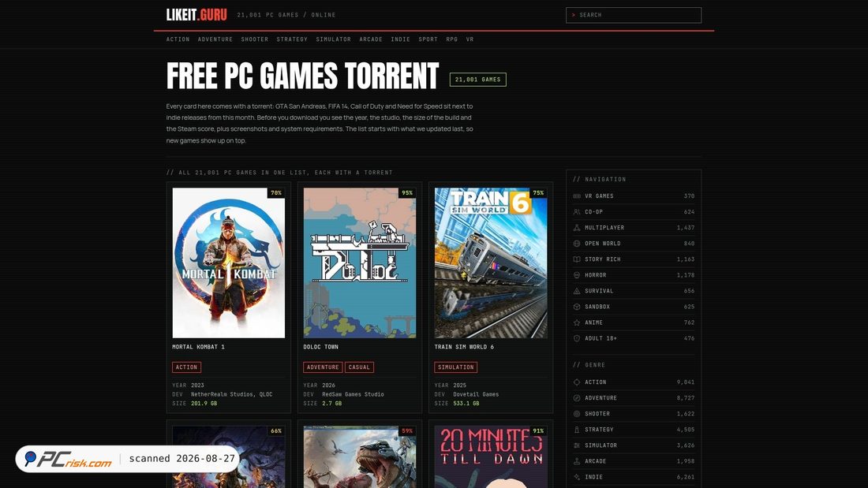Click the Horror icon in navigation
The width and height of the screenshot is (868, 488).
(576, 275)
